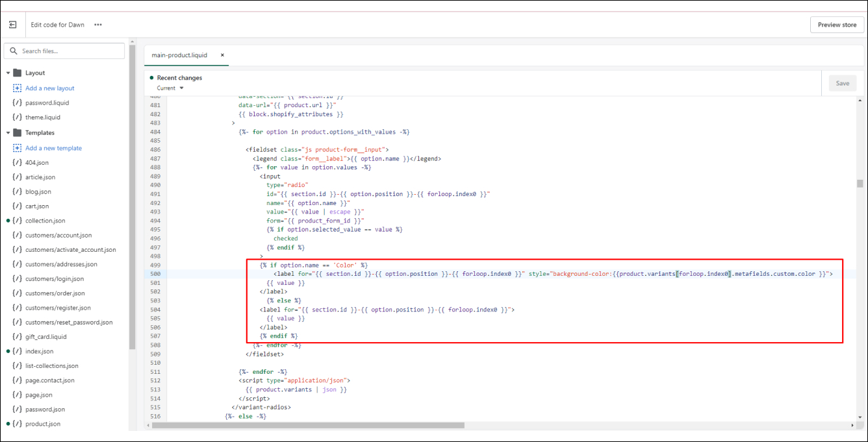Image resolution: width=868 pixels, height=442 pixels.
Task: Click the code editor horizontal scrollbar
Action: [x=307, y=426]
